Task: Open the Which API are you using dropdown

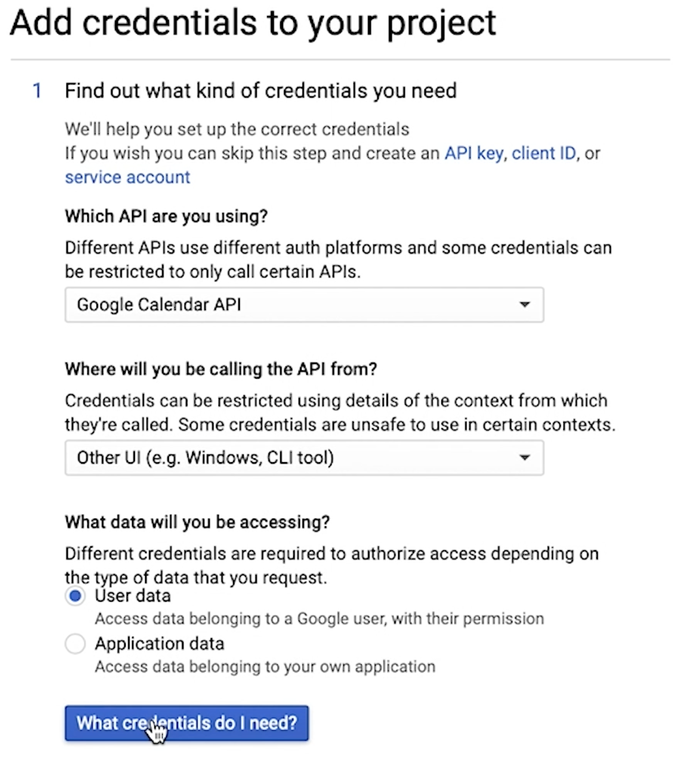Action: pos(304,304)
